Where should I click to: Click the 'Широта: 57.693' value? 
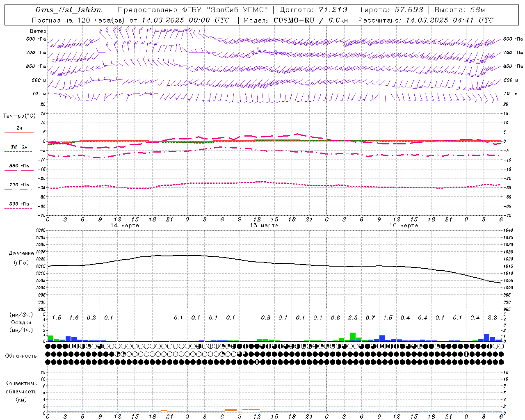coord(390,10)
